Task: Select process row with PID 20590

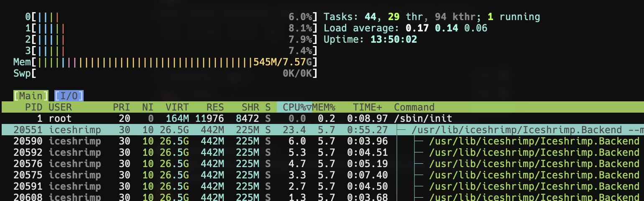Action: (x=322, y=141)
